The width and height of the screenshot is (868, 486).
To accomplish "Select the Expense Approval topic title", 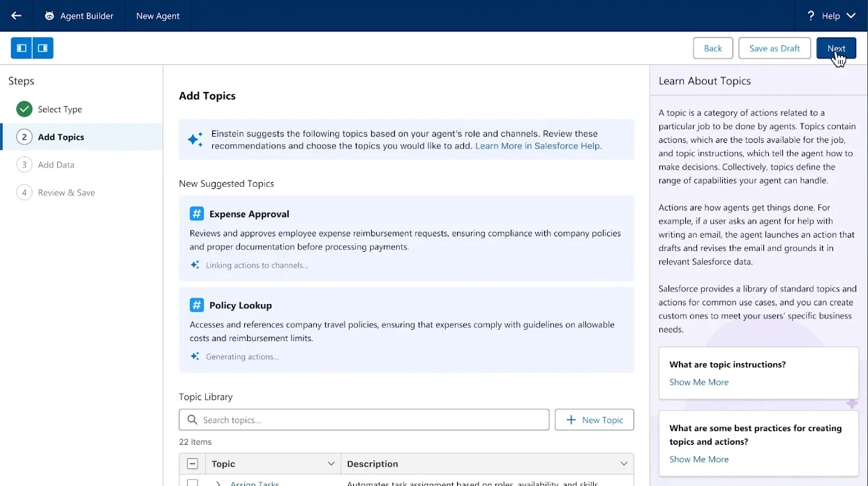I will pos(249,214).
